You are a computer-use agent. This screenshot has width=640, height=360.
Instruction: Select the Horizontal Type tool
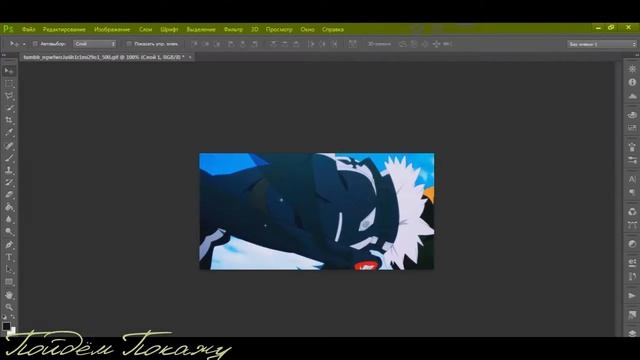(9, 257)
